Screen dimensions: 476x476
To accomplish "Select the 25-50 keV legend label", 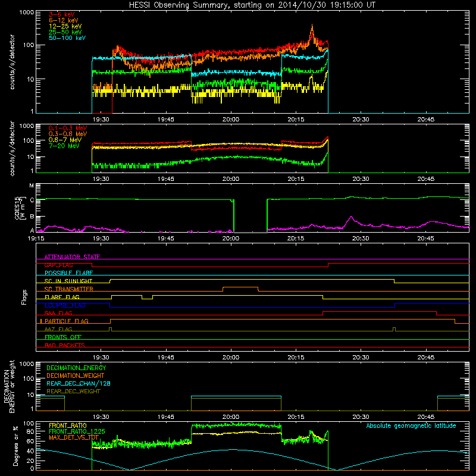I will pos(65,32).
